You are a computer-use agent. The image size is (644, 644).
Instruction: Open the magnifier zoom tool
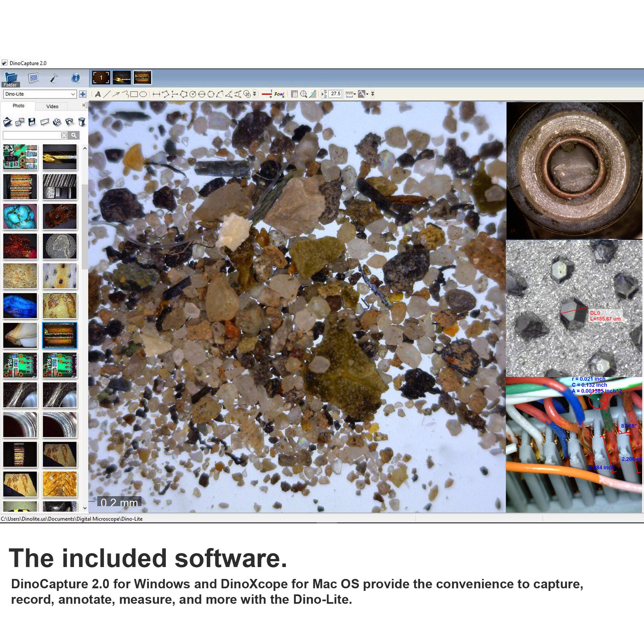click(x=303, y=94)
